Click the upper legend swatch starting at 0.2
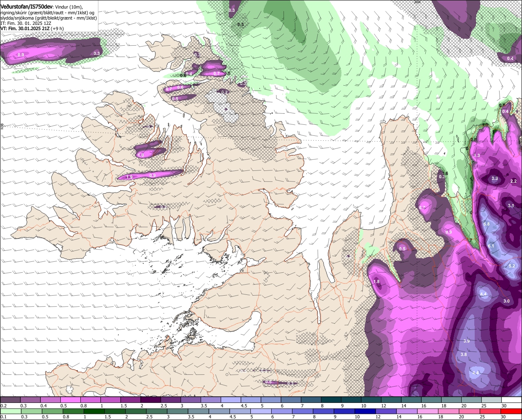This screenshot has height=420, width=522. 10,400
